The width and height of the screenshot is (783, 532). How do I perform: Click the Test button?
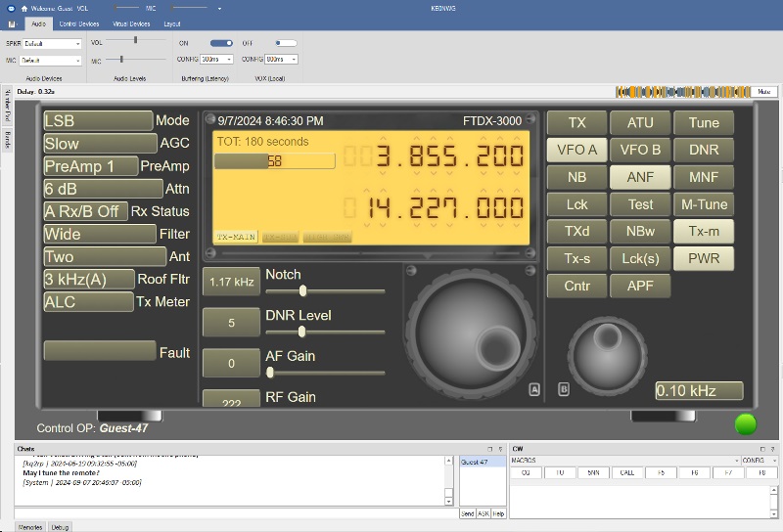[640, 204]
